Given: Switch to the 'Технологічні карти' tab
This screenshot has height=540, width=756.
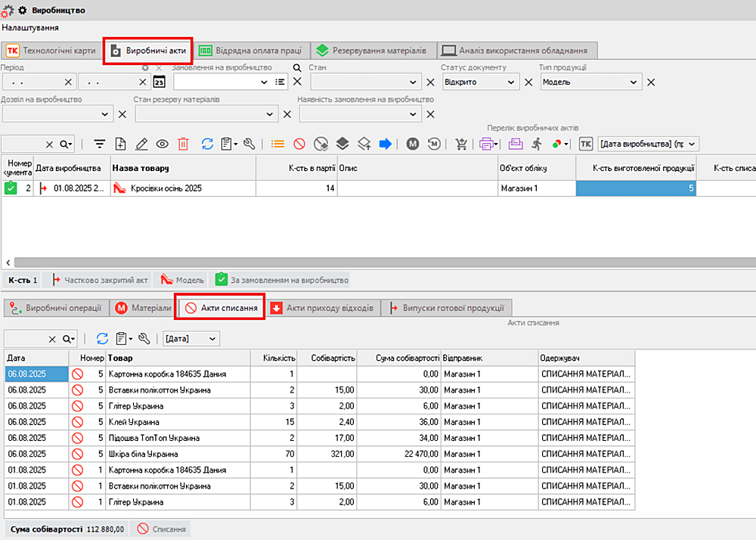Looking at the screenshot, I should point(51,51).
